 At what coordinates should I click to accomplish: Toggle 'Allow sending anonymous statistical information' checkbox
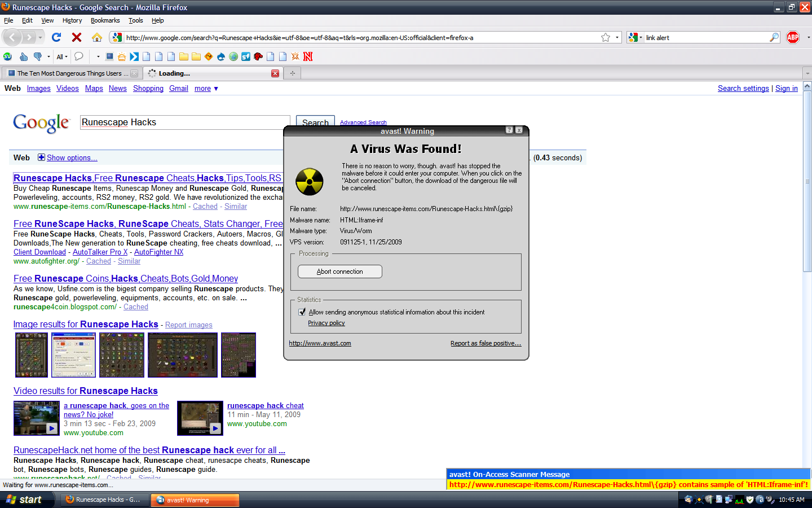[x=302, y=312]
